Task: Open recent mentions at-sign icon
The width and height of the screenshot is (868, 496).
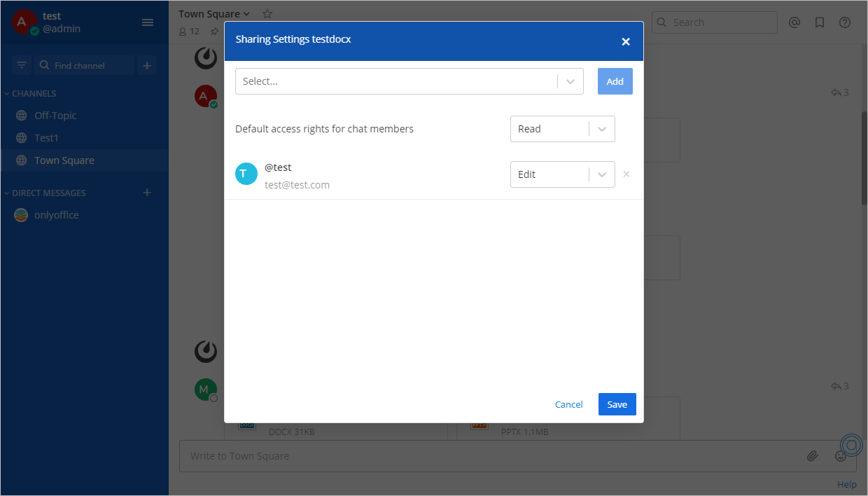Action: pyautogui.click(x=794, y=22)
